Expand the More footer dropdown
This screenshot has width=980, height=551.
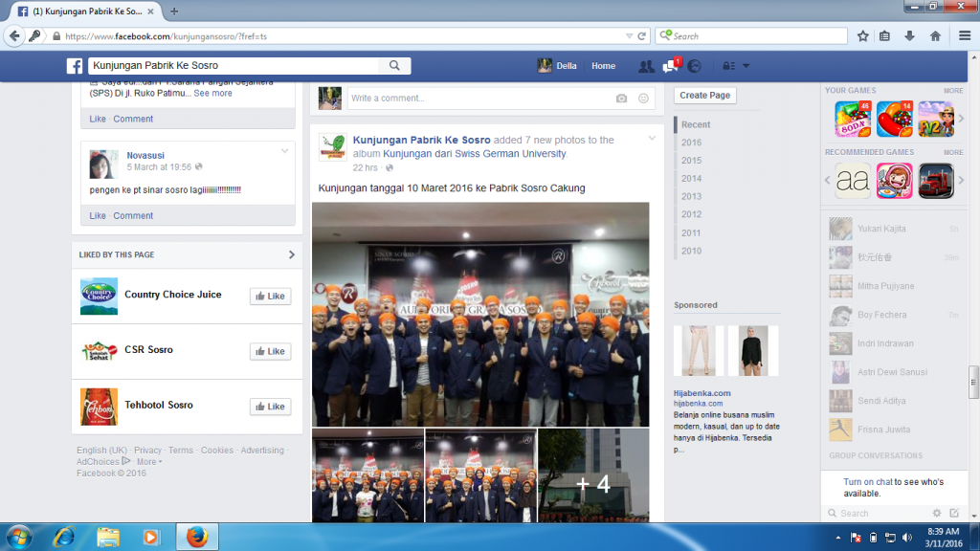click(x=149, y=462)
